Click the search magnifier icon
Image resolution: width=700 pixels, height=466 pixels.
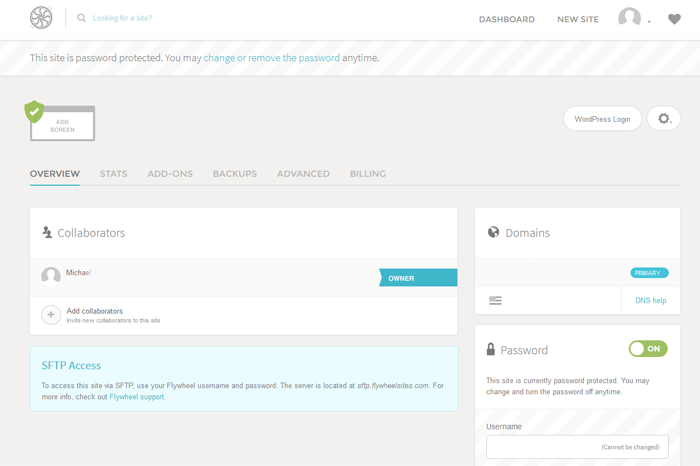pyautogui.click(x=81, y=18)
